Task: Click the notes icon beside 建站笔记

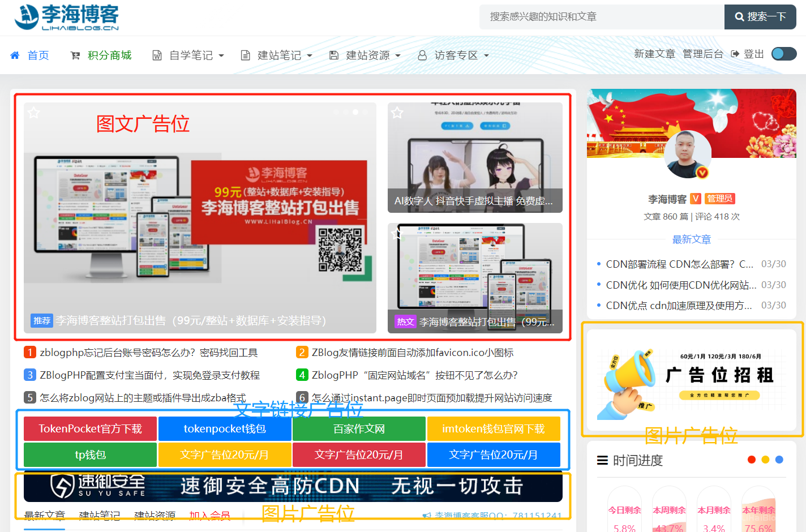Action: click(x=246, y=55)
